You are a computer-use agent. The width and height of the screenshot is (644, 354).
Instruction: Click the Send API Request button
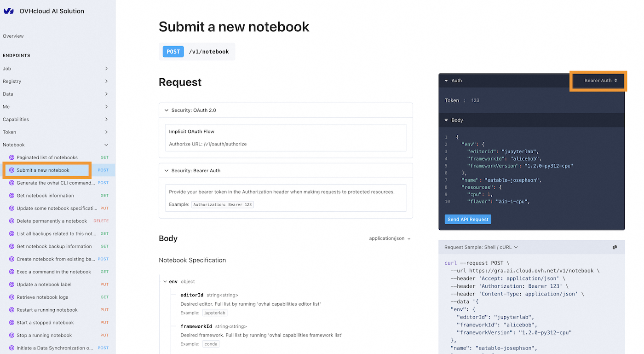(467, 219)
